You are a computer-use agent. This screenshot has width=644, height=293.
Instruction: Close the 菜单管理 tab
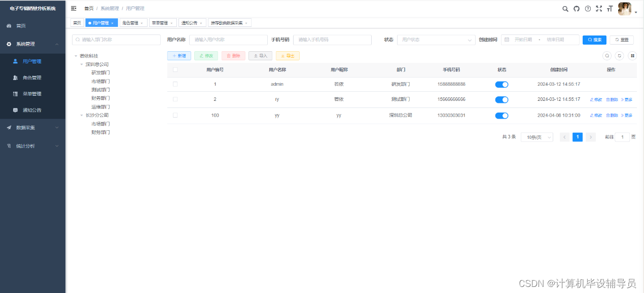(171, 23)
